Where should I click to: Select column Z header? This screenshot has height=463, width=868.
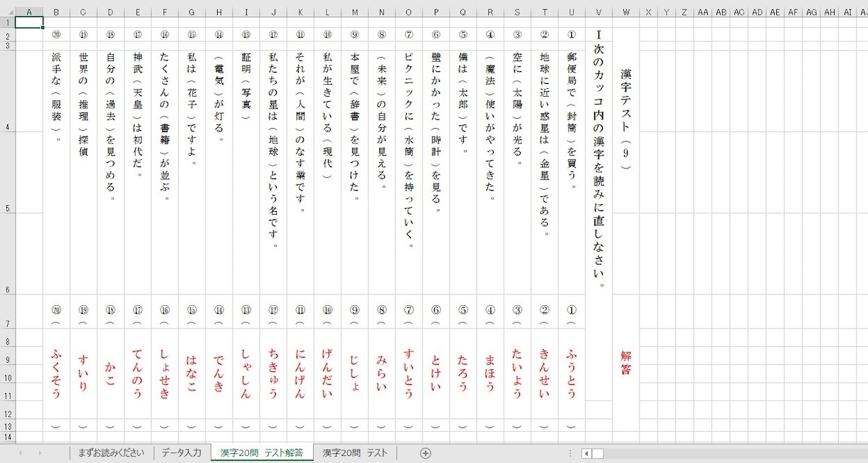[x=684, y=12]
